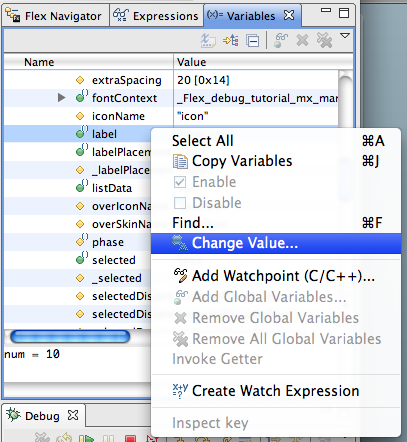Toggle the Enable checkbox in context menu
Screen dimensions: 407x442
(180, 182)
